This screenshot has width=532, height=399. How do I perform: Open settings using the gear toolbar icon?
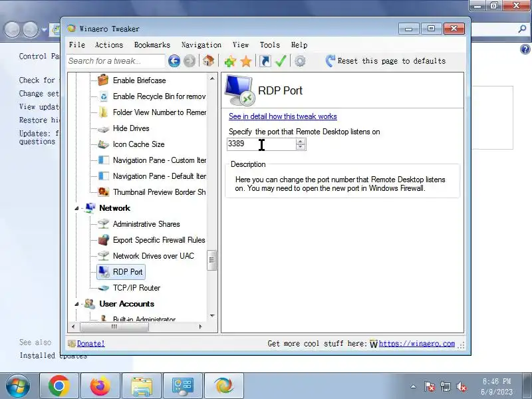pyautogui.click(x=300, y=61)
